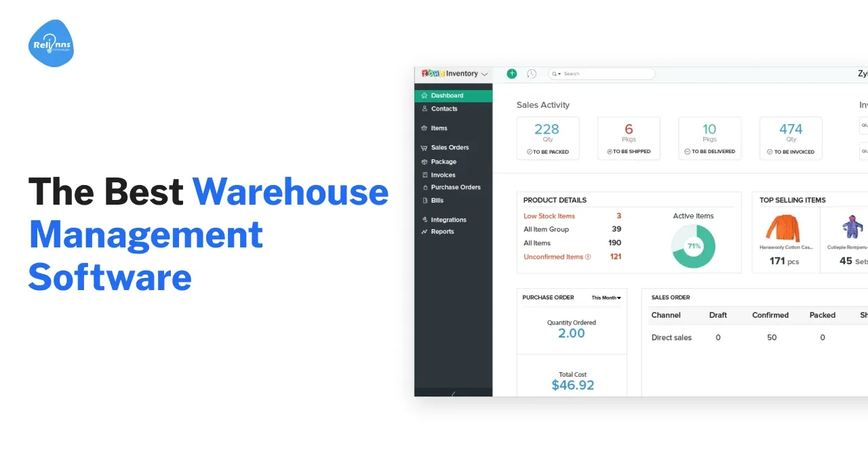Select the Dashboard icon in the sidebar

424,96
